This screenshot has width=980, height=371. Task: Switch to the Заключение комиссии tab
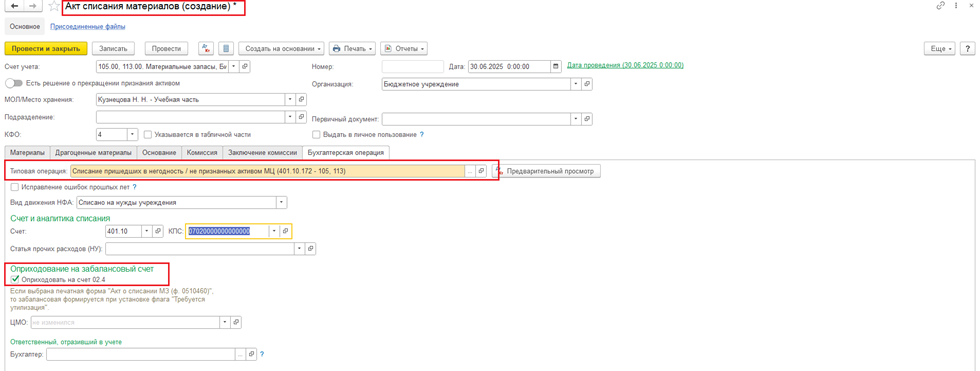point(262,152)
